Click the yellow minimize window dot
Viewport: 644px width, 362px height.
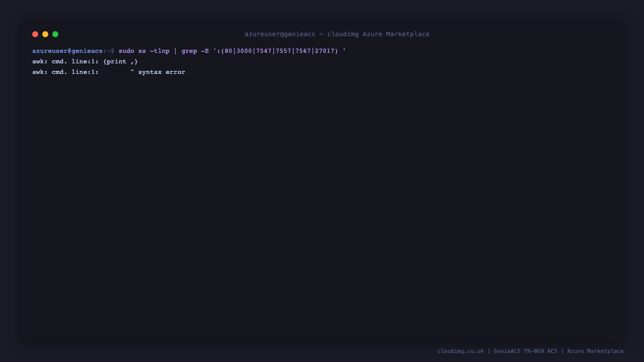[45, 34]
